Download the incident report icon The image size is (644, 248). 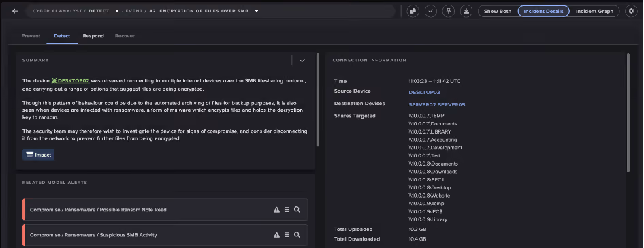(x=466, y=11)
